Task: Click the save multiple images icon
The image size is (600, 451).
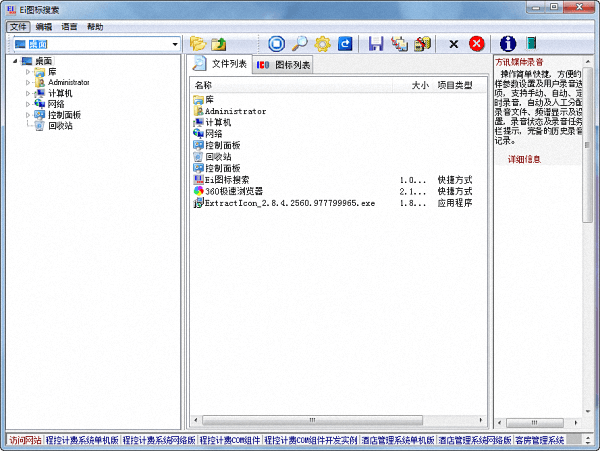Action: tap(399, 44)
